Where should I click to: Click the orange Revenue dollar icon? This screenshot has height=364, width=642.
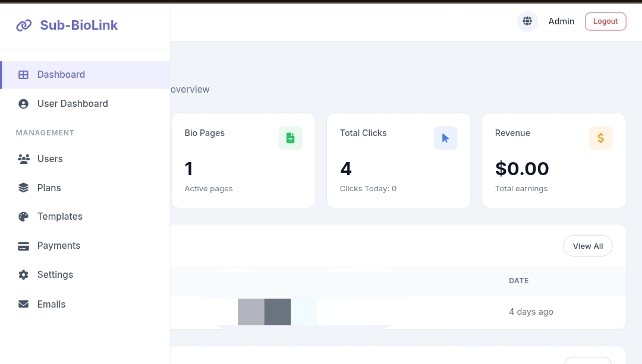[x=600, y=138]
